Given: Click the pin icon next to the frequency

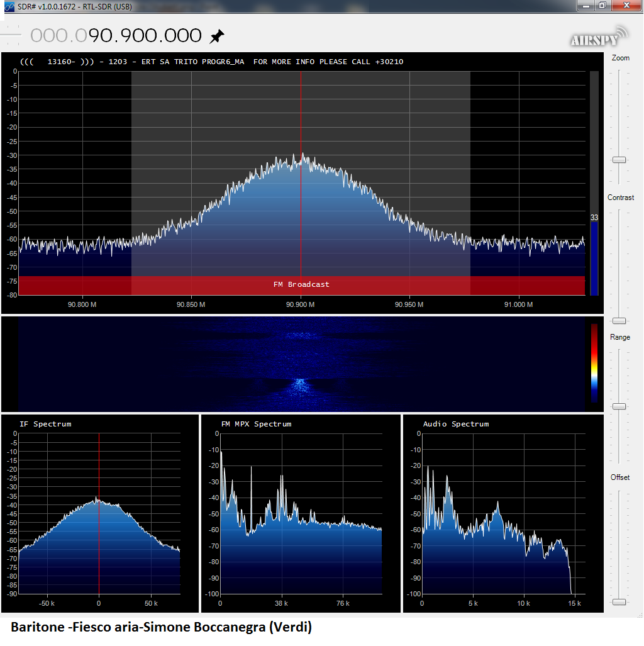Looking at the screenshot, I should 217,36.
